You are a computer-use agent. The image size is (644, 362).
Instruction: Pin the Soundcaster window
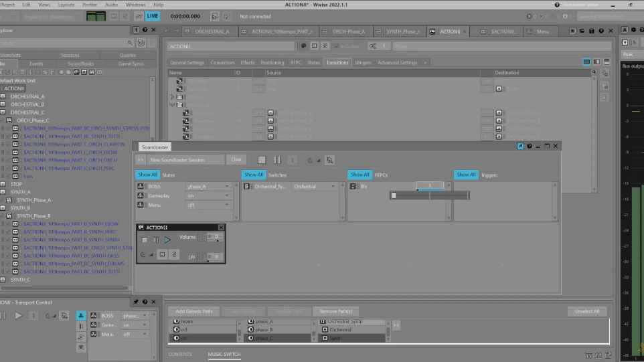520,146
